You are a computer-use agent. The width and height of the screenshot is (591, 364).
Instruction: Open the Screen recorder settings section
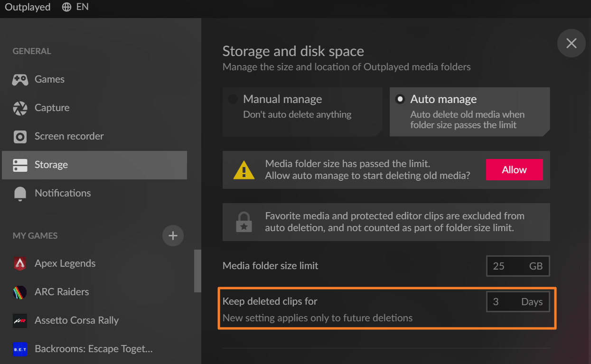[94, 136]
